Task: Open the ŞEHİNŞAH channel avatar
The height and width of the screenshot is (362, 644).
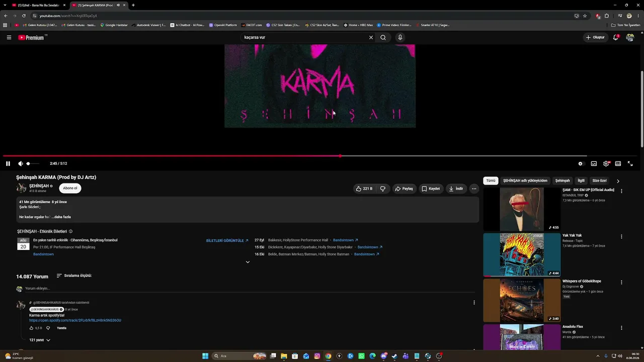Action: pyautogui.click(x=21, y=188)
